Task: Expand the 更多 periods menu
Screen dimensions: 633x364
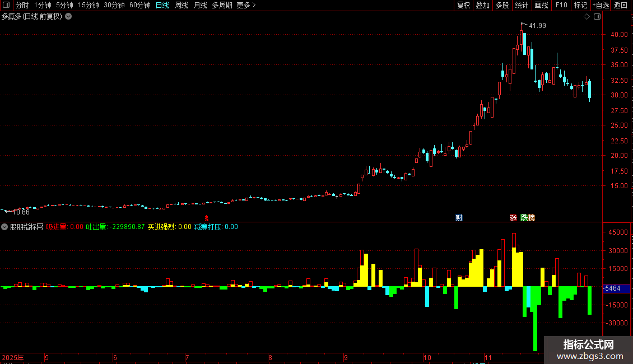Action: 246,5
